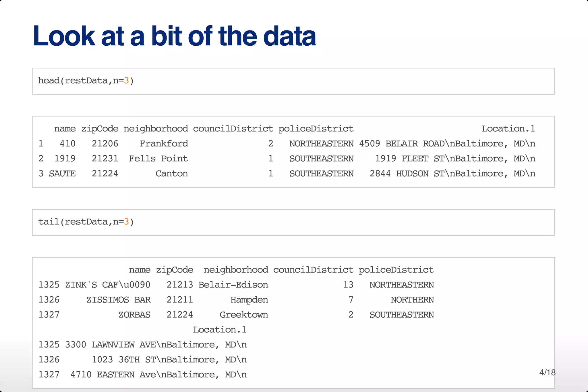Viewport: 588px width, 392px height.
Task: Click '1919 FLEET ST' location text
Action: coord(410,159)
